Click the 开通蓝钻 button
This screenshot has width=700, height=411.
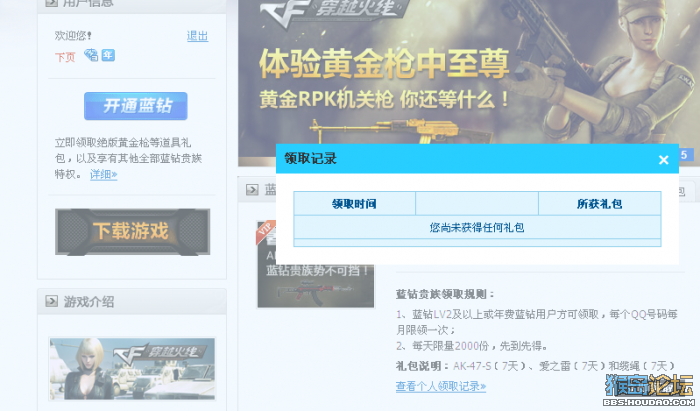pos(136,106)
